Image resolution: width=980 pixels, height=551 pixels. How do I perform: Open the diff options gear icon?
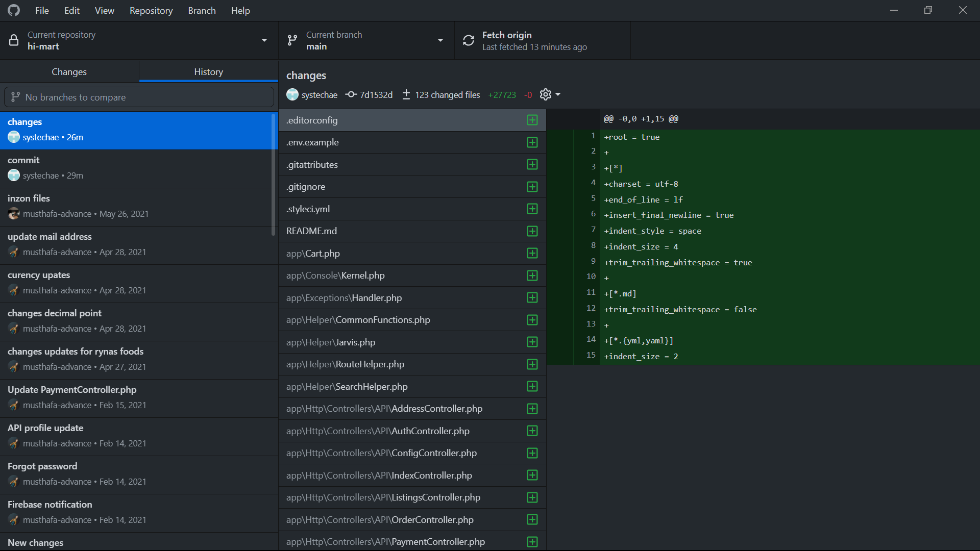click(545, 94)
